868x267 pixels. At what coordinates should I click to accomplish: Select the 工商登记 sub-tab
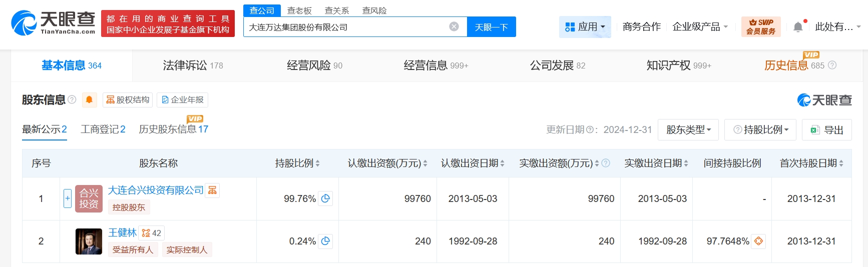[103, 129]
